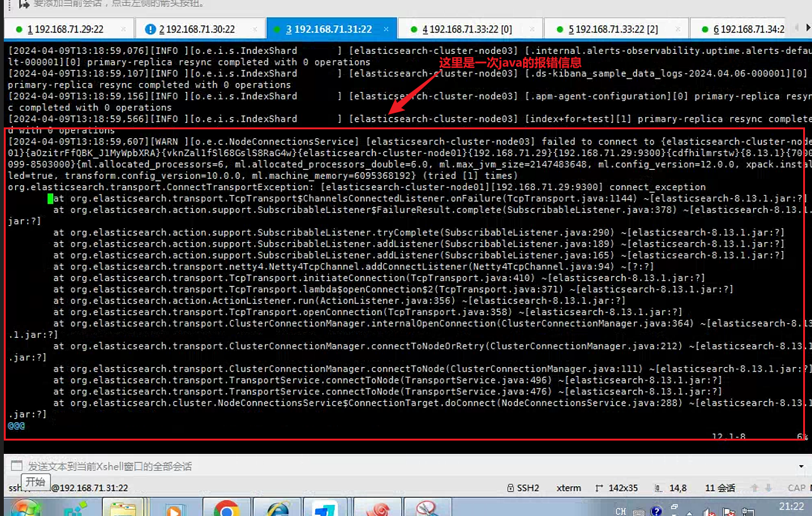Close the tab 5 192.168.71.33:22 [2]
Viewport: 812px width, 516px height.
point(678,29)
